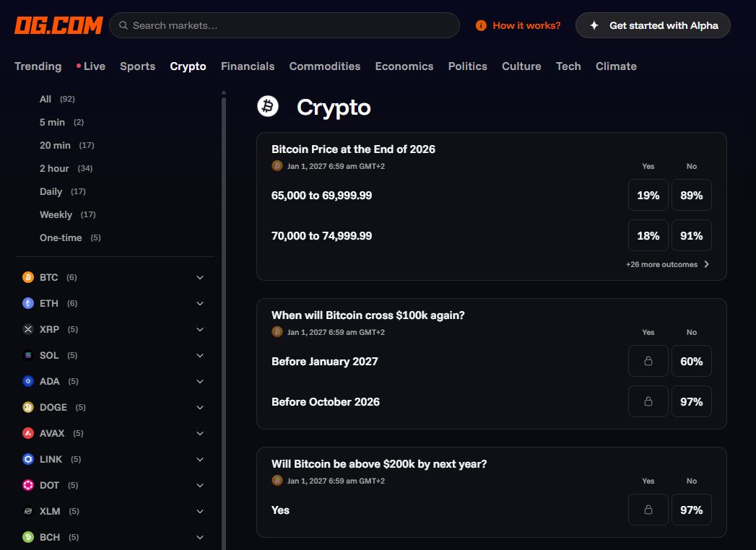Click the SOL coin icon in sidebar
The height and width of the screenshot is (550, 756).
tap(28, 355)
